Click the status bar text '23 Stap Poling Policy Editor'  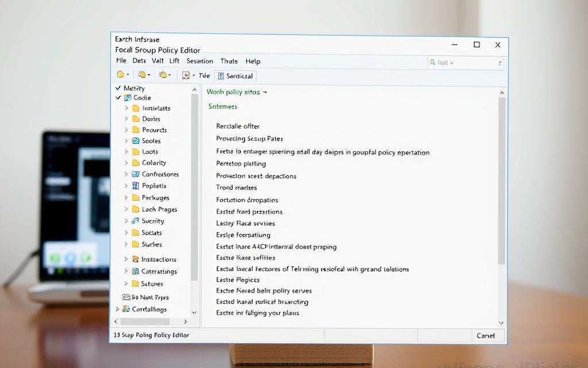pos(152,335)
